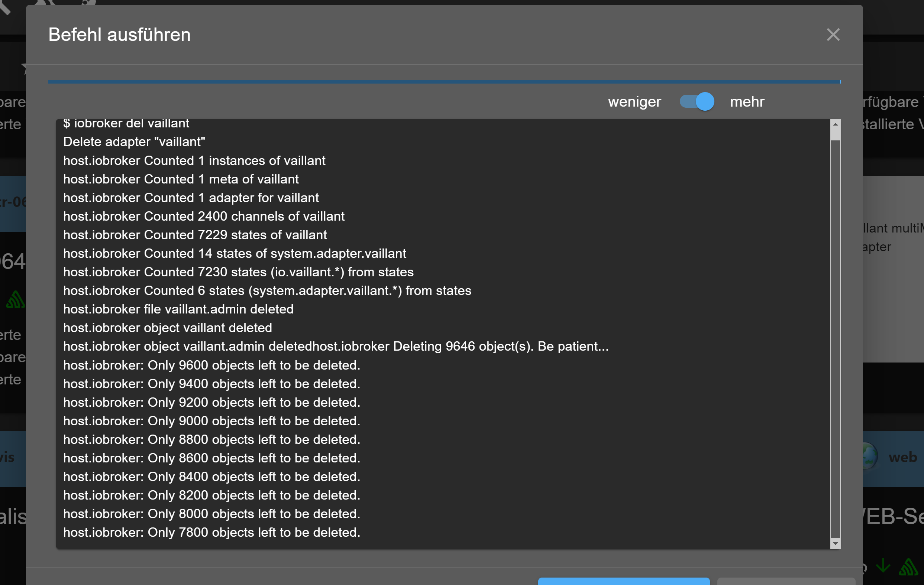Click the 'Befehl ausführen' dialog title
Viewport: 924px width, 585px height.
click(x=119, y=35)
